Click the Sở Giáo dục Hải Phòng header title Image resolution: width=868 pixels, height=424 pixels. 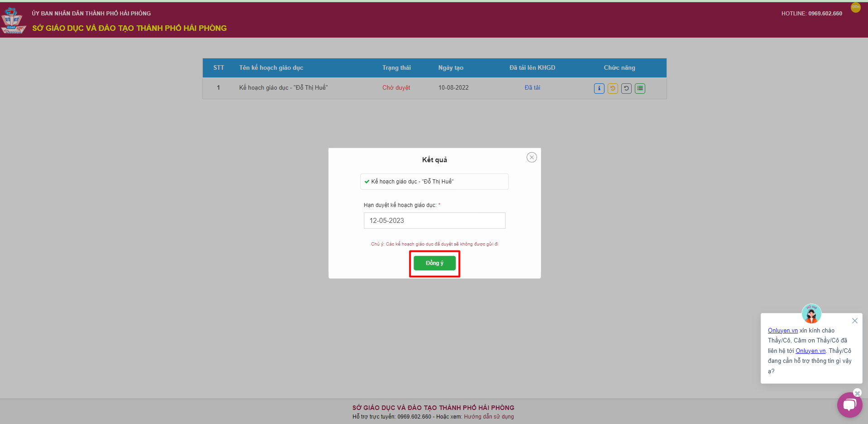point(129,28)
